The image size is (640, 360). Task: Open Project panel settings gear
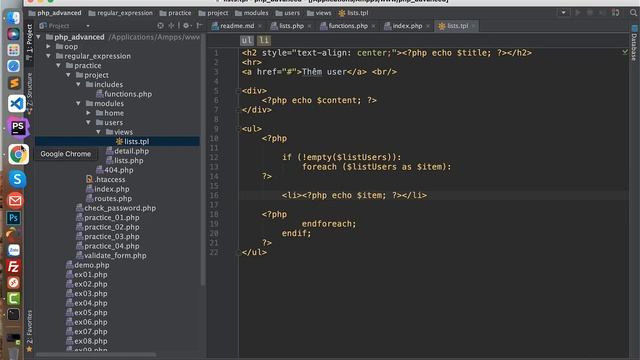coord(186,26)
